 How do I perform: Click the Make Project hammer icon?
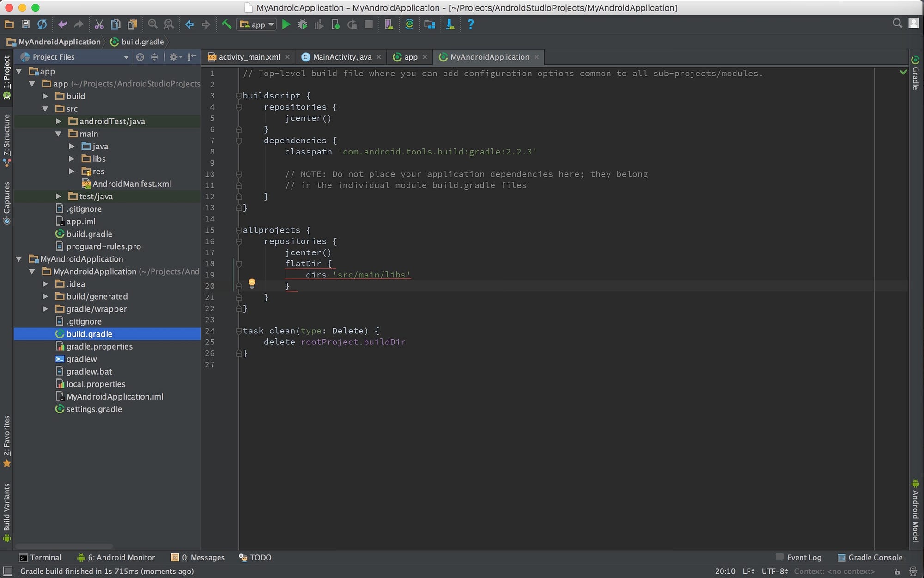click(x=226, y=25)
